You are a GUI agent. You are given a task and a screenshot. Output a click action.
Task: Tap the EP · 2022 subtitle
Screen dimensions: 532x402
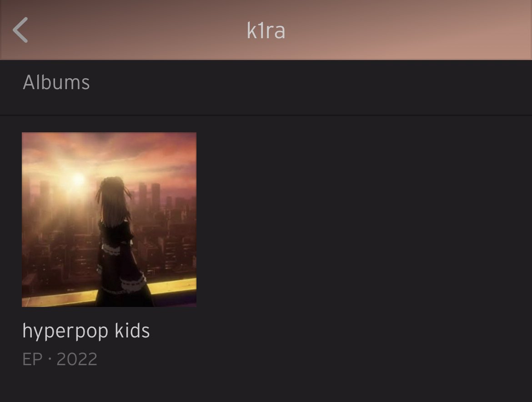pos(60,359)
